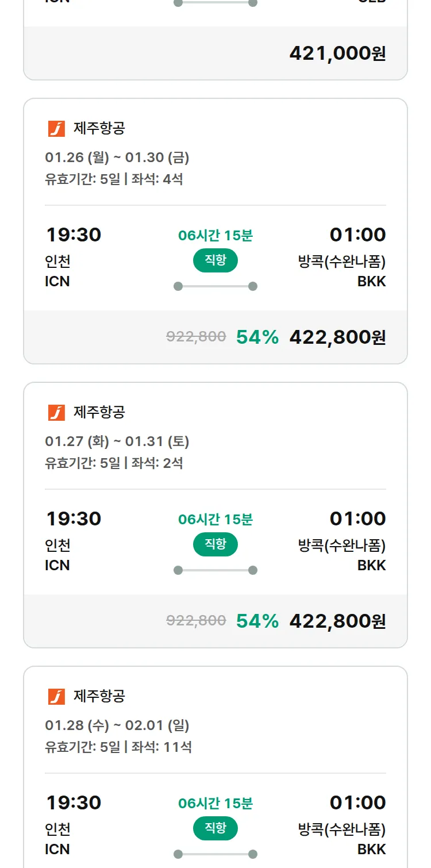
Task: Click the 19:30 departure time on the 01.27 flight
Action: 74,519
